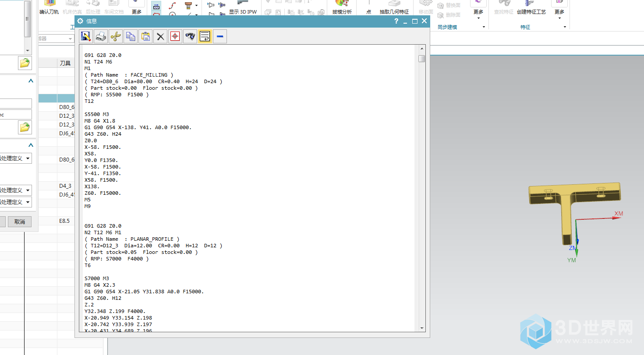
Task: Open 更多 beside 车间文档
Action: click(x=137, y=8)
